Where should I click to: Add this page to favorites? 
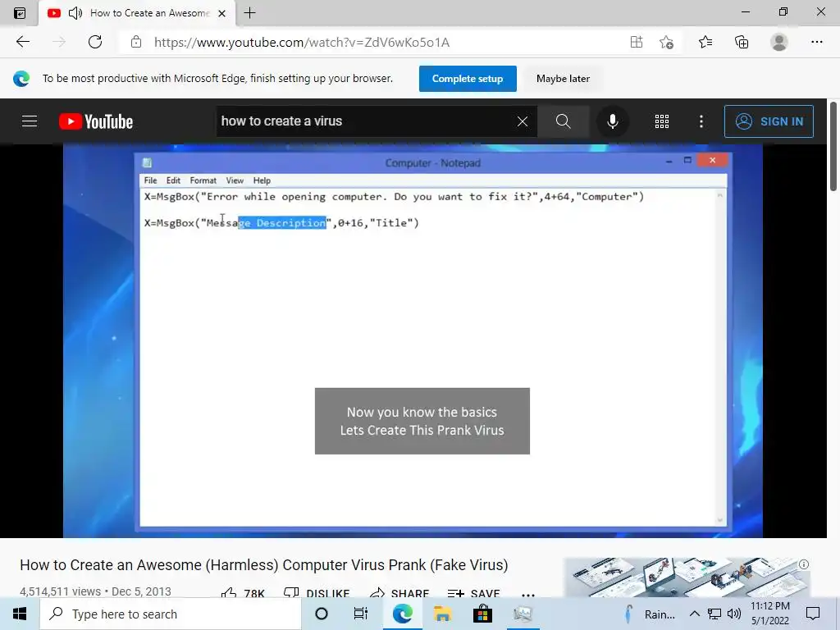tap(666, 42)
